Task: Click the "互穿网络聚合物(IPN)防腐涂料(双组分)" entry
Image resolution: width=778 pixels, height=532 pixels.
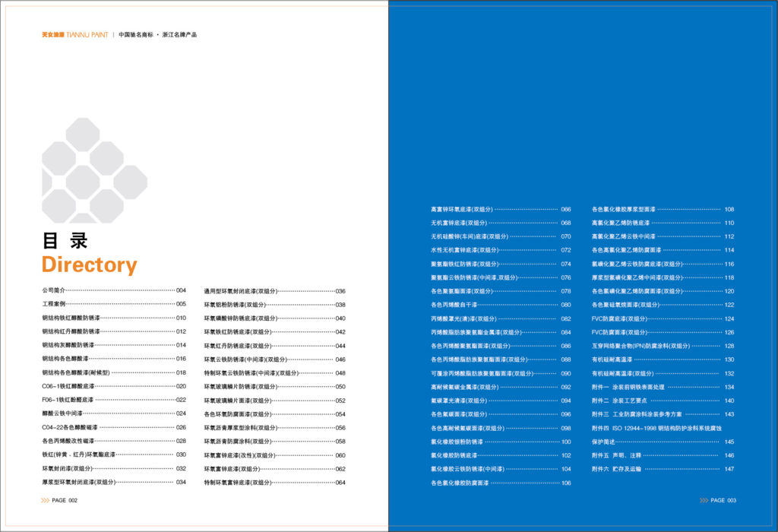Action: click(663, 346)
